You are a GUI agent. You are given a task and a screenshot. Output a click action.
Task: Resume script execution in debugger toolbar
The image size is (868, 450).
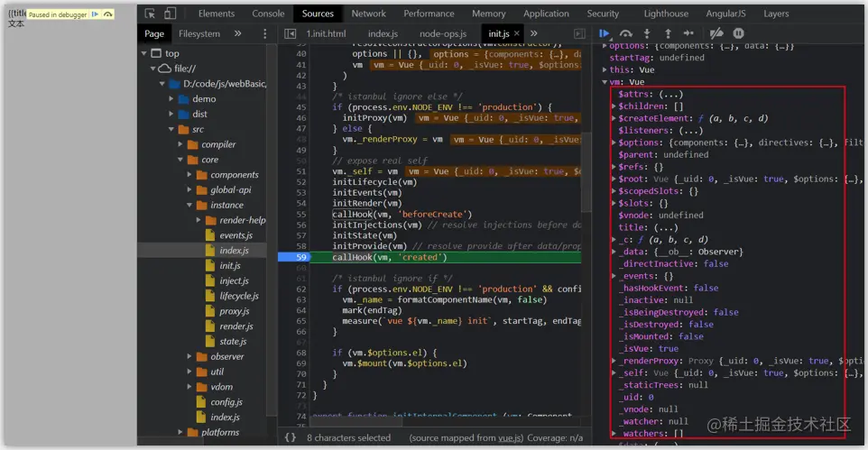pyautogui.click(x=604, y=33)
